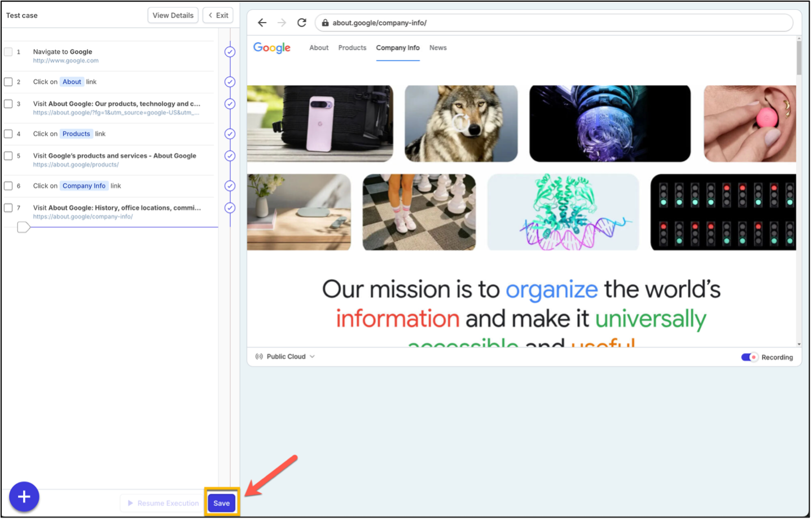Viewport: 812px width, 520px height.
Task: Click step 1 status checkmark icon
Action: pyautogui.click(x=230, y=52)
